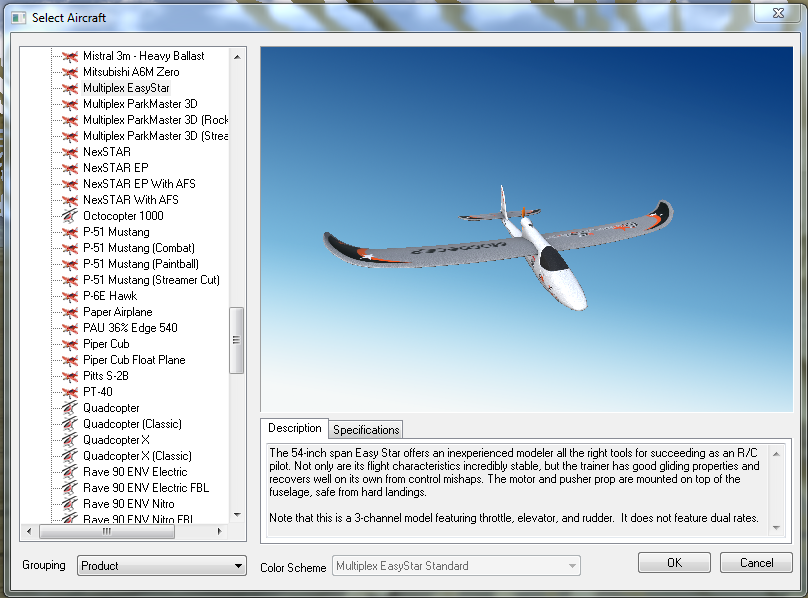Click the aircraft description text area
808x598 pixels.
(x=518, y=490)
